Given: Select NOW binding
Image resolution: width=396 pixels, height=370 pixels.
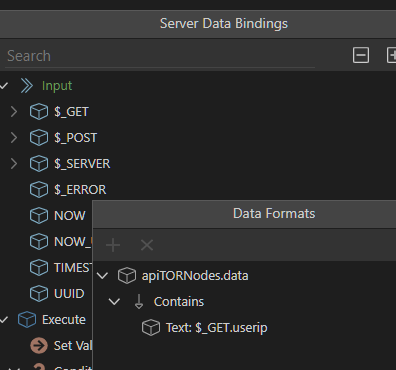Looking at the screenshot, I should coord(70,216).
